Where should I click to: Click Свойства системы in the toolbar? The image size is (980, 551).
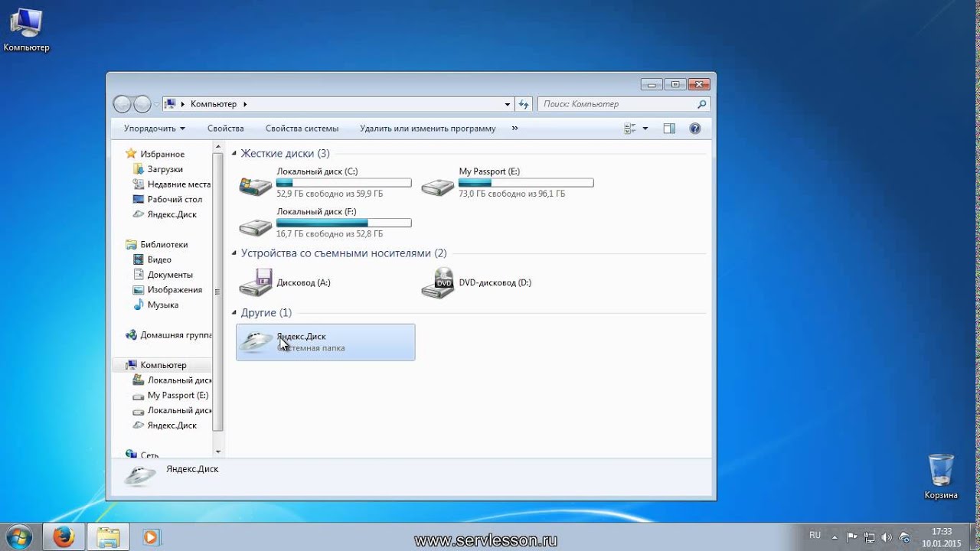tap(302, 129)
